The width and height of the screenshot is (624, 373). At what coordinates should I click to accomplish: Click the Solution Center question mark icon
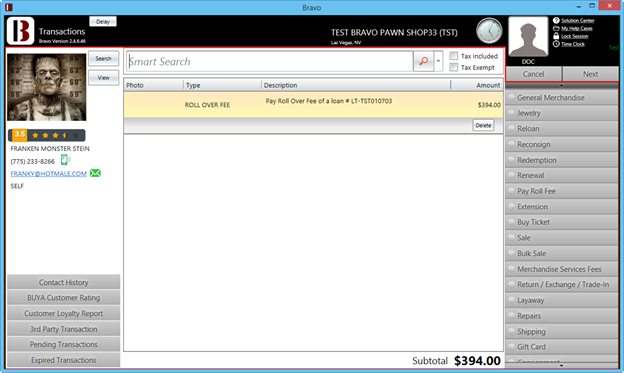tap(556, 20)
